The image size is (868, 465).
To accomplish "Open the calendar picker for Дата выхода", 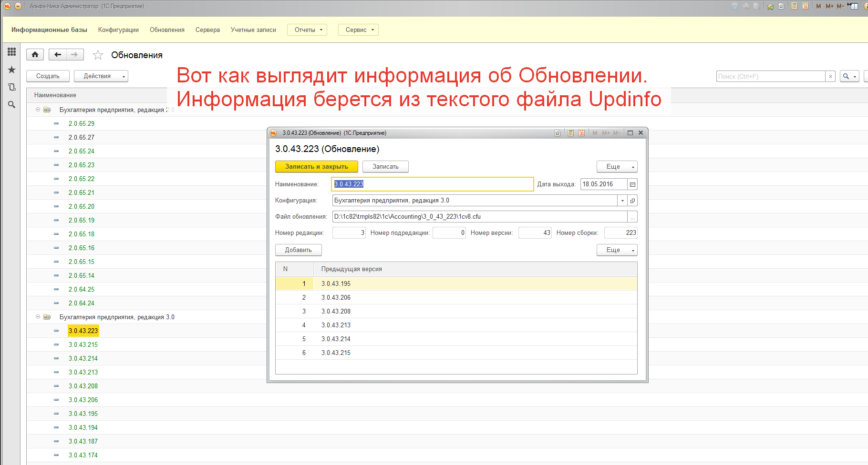I will click(632, 184).
